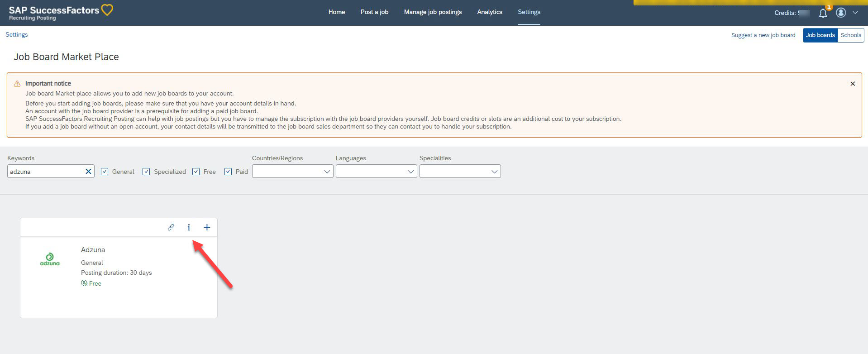Toggle the General checkbox
Viewport: 868px width, 354px height.
pos(105,172)
